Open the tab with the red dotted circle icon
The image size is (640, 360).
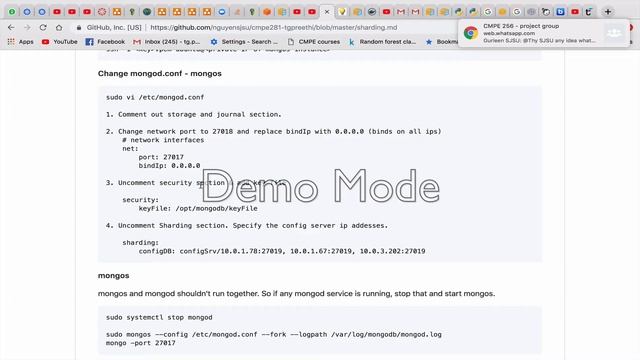[x=102, y=12]
